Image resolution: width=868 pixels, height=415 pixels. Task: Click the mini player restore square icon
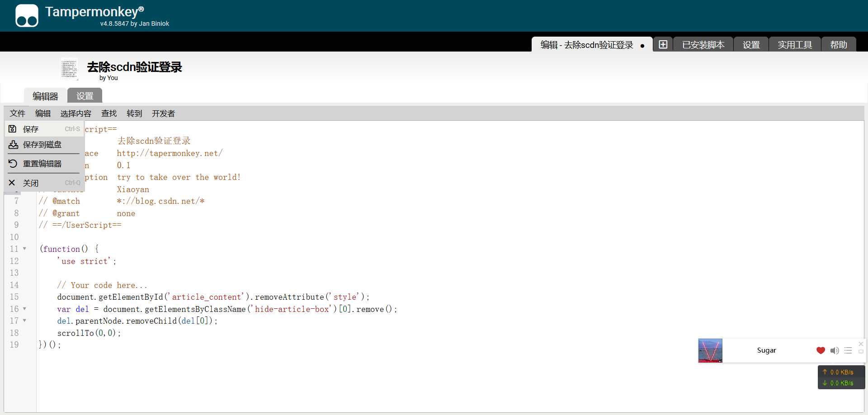(861, 352)
